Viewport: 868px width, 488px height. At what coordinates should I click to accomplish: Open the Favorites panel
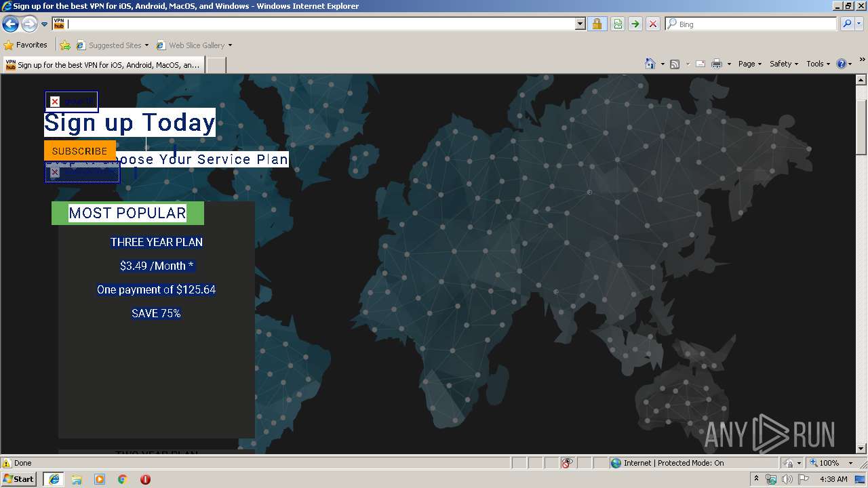tap(25, 45)
